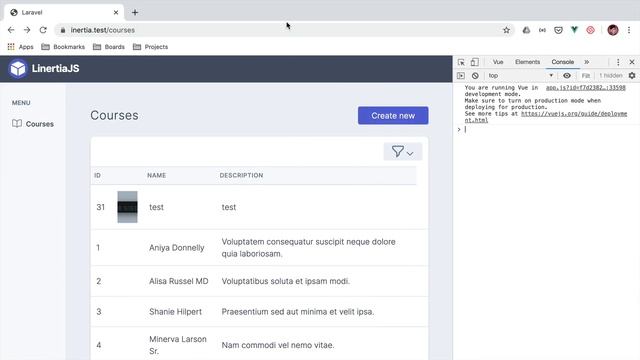The image size is (640, 360).
Task: Close the Laravel tab
Action: (x=116, y=12)
